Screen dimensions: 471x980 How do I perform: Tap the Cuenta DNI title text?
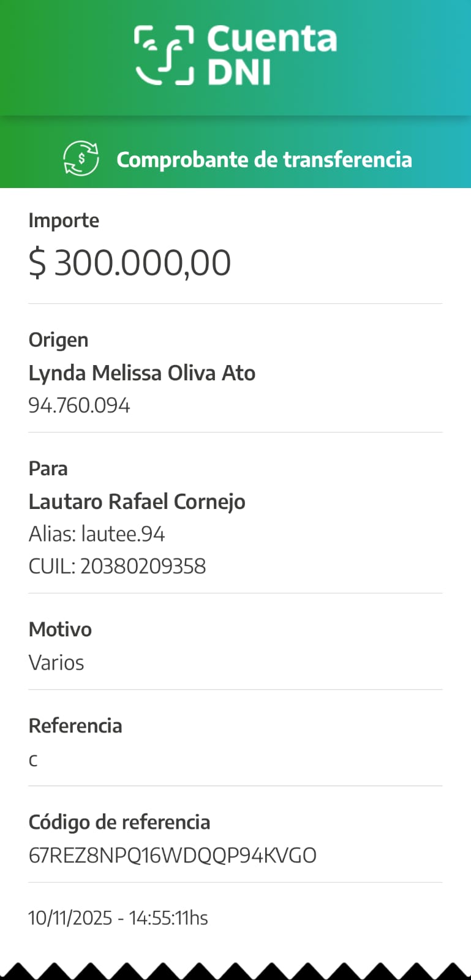coord(272,55)
